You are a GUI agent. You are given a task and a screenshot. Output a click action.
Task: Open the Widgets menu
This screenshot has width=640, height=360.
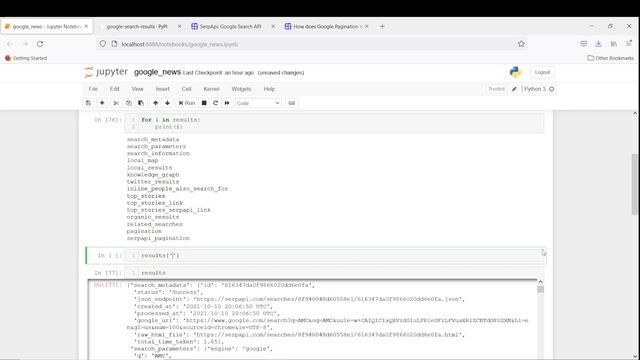point(241,89)
